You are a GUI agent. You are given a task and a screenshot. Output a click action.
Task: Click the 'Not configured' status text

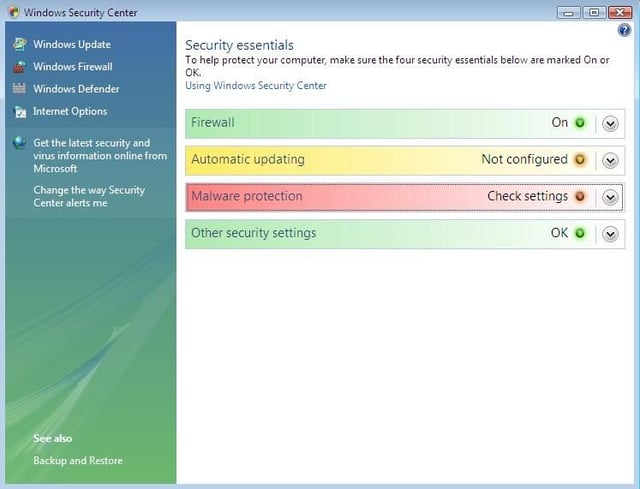tap(524, 159)
